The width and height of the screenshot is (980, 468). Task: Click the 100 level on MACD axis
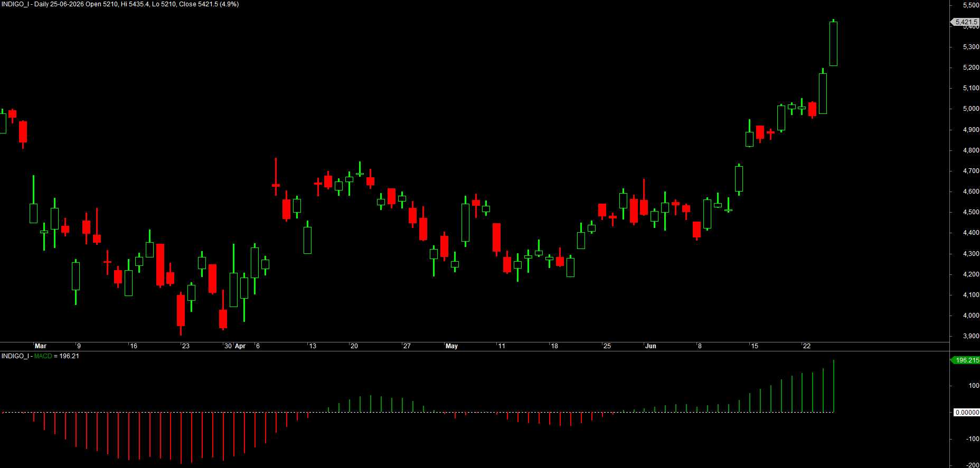pyautogui.click(x=974, y=386)
